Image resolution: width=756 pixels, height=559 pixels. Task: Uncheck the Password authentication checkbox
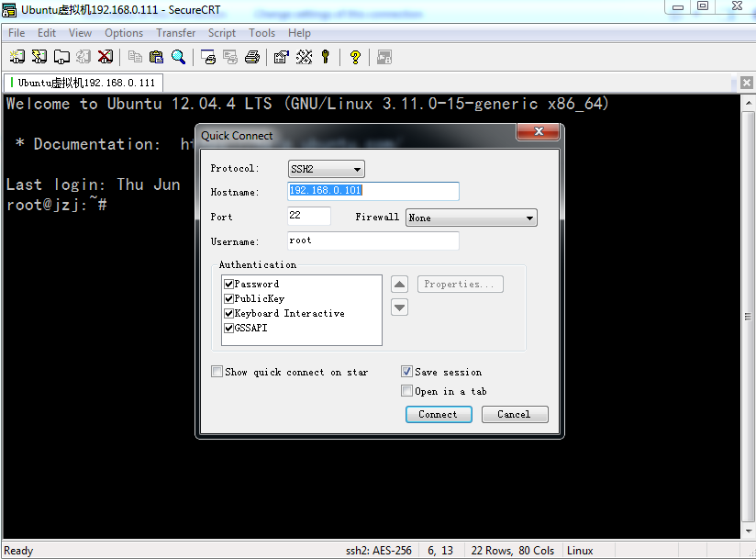pyautogui.click(x=229, y=285)
